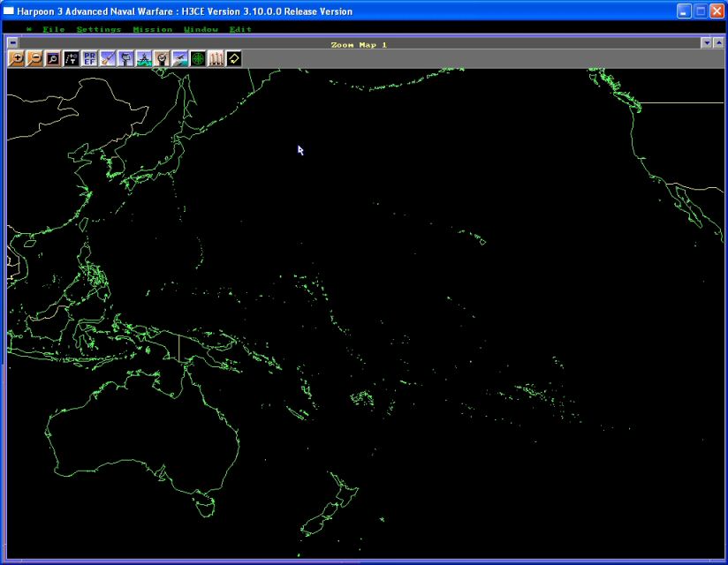Open the Window menu
Screen dimensions: 728x565
[x=201, y=29]
